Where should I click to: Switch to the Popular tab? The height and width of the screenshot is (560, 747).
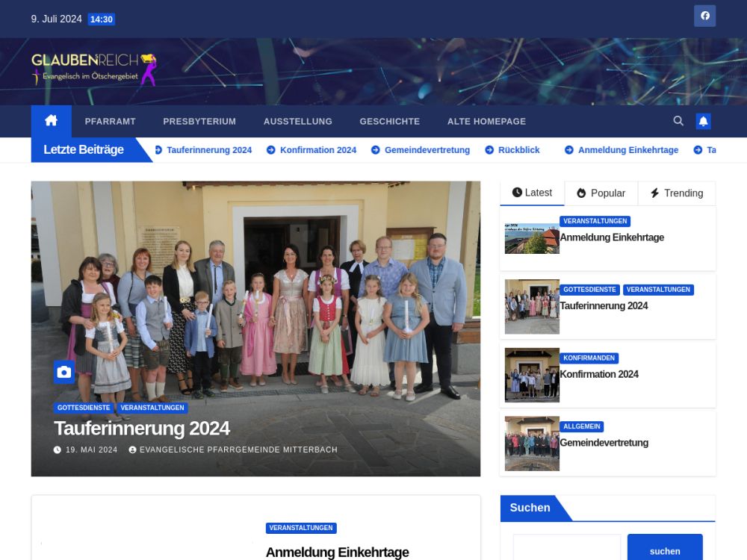[601, 193]
